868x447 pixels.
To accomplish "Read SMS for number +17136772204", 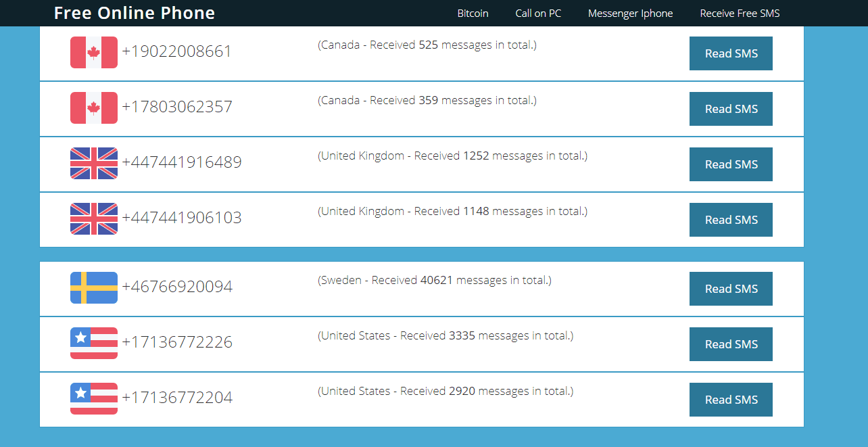I will [731, 399].
